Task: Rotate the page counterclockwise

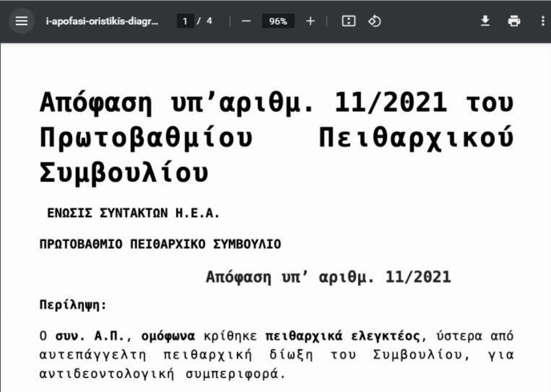Action: [373, 20]
